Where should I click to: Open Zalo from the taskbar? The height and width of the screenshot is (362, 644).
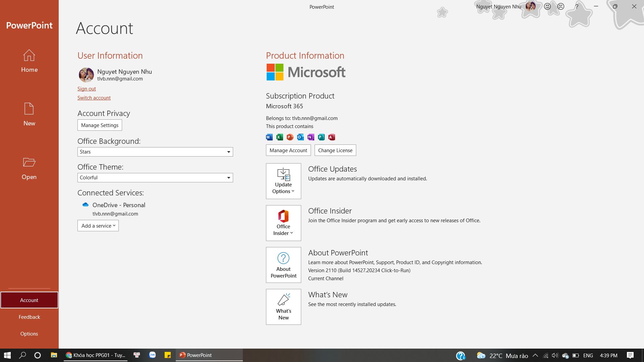coord(152,355)
